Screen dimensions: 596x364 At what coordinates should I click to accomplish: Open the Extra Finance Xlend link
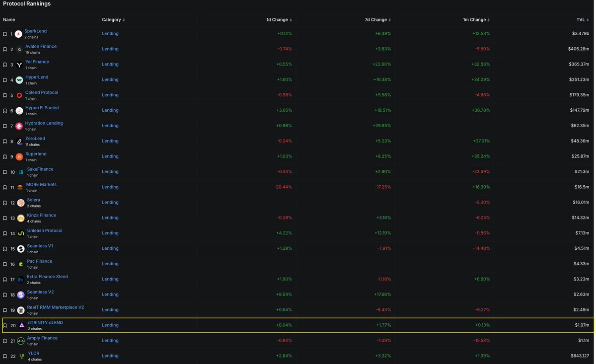pos(47,277)
